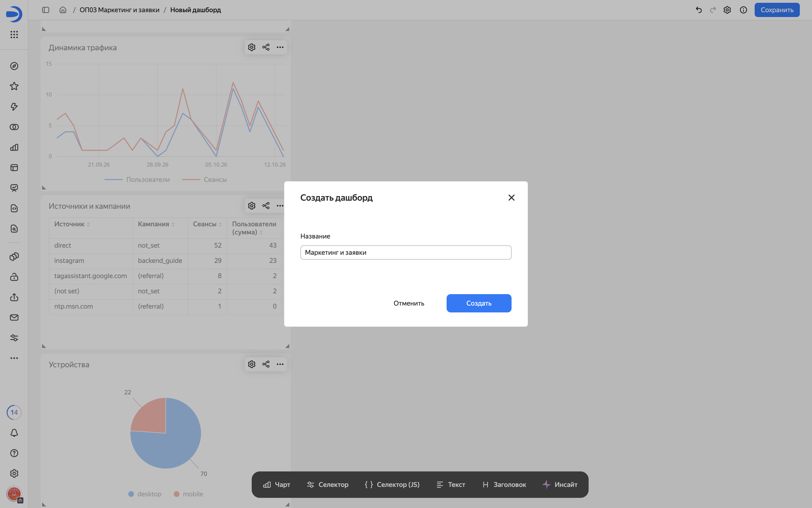This screenshot has width=812, height=508.
Task: Open settings for Устройства widget
Action: pos(252,364)
